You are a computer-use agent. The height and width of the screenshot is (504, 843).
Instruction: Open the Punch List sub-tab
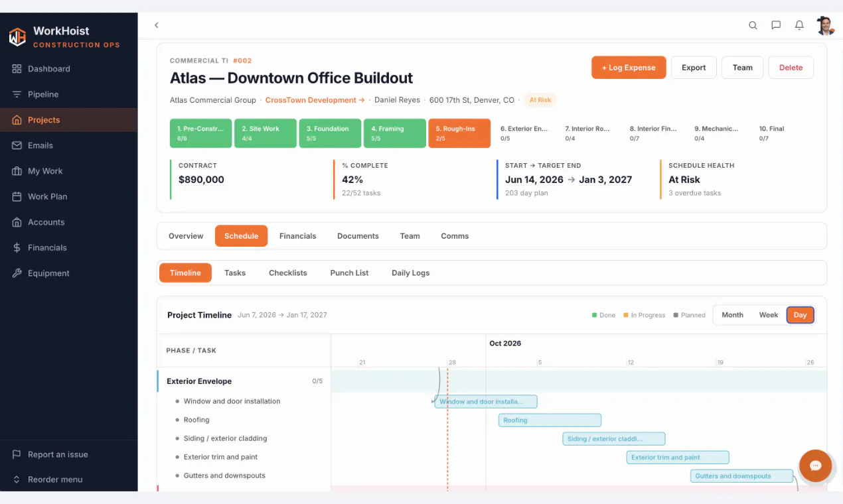(x=349, y=273)
